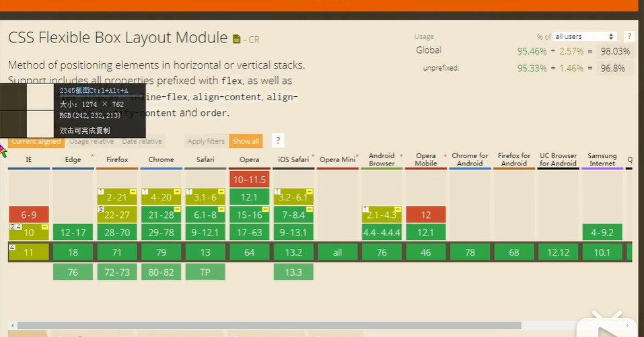Click the Firefox 2-21 cell

coord(117,197)
